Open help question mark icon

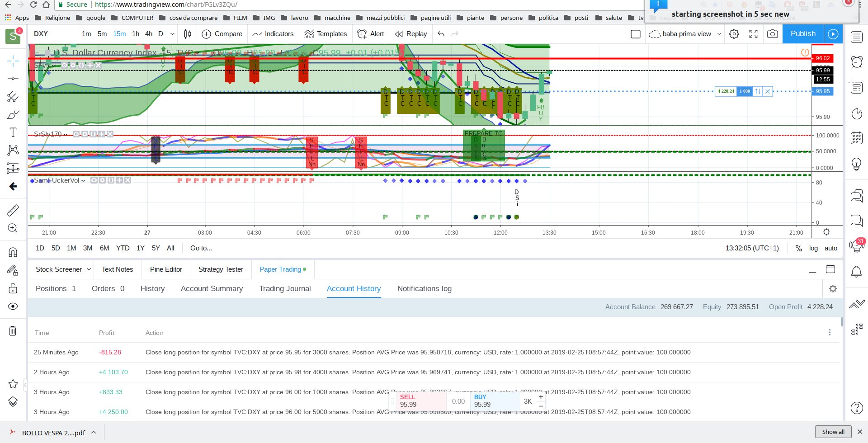(857, 408)
